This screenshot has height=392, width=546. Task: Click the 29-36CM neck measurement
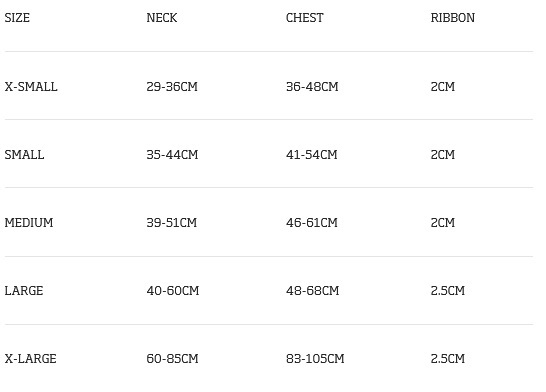[x=172, y=87]
